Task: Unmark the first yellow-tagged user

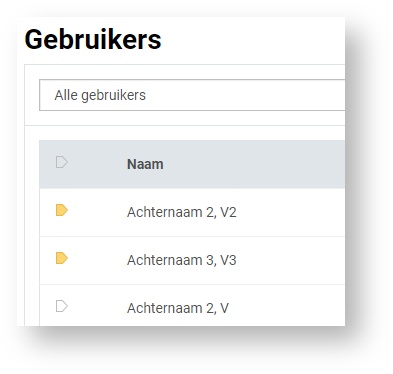Action: [x=62, y=210]
